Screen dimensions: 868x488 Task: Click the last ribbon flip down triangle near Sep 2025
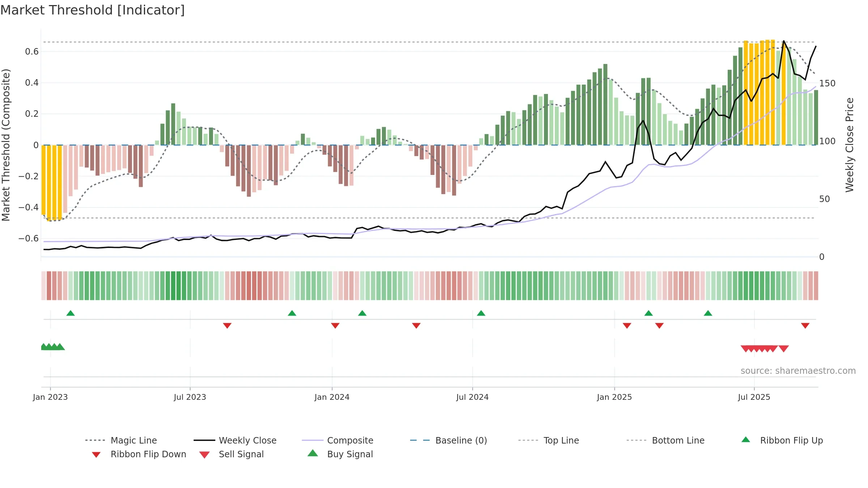pos(805,326)
